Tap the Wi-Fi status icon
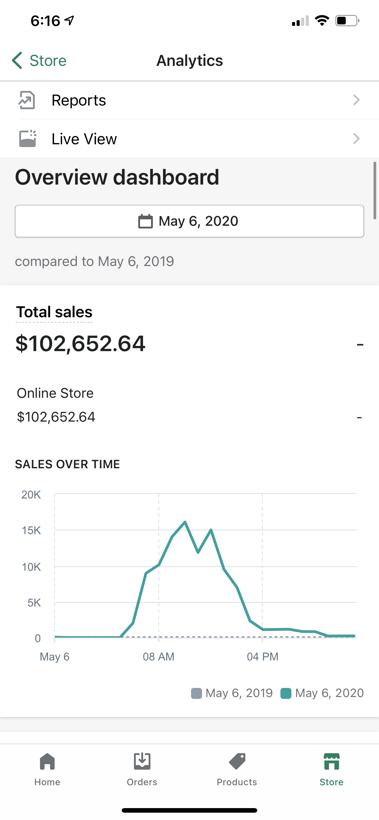379x820 pixels. (x=323, y=21)
